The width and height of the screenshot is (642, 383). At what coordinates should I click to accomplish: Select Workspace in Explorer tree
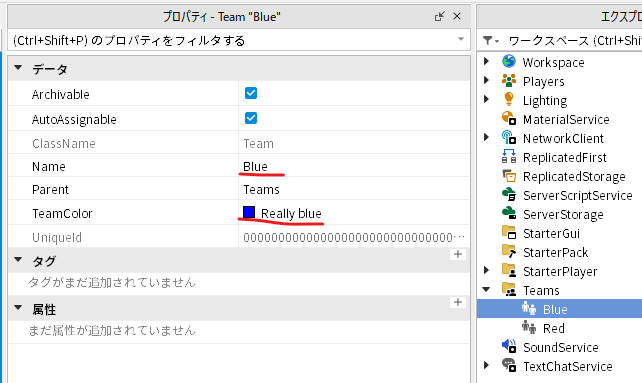[x=553, y=62]
